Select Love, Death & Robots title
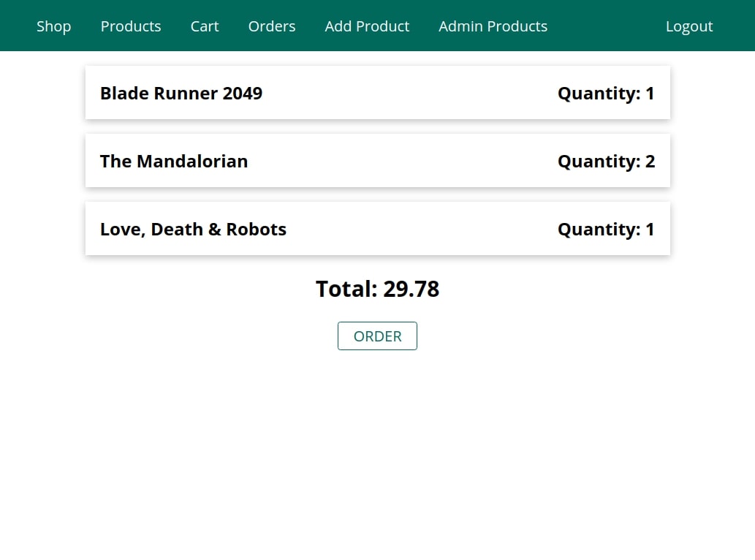The width and height of the screenshot is (755, 560). 193,230
